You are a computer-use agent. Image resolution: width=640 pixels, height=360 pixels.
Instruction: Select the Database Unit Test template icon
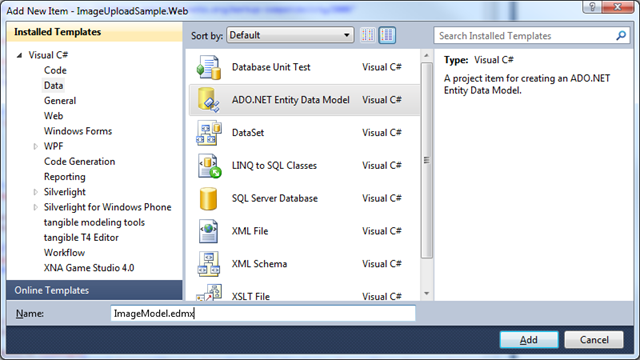point(209,67)
